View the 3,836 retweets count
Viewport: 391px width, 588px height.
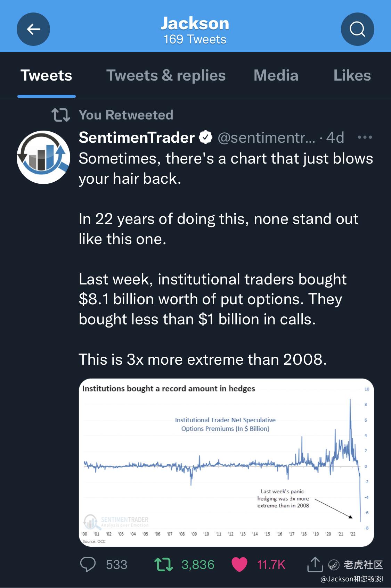(198, 565)
